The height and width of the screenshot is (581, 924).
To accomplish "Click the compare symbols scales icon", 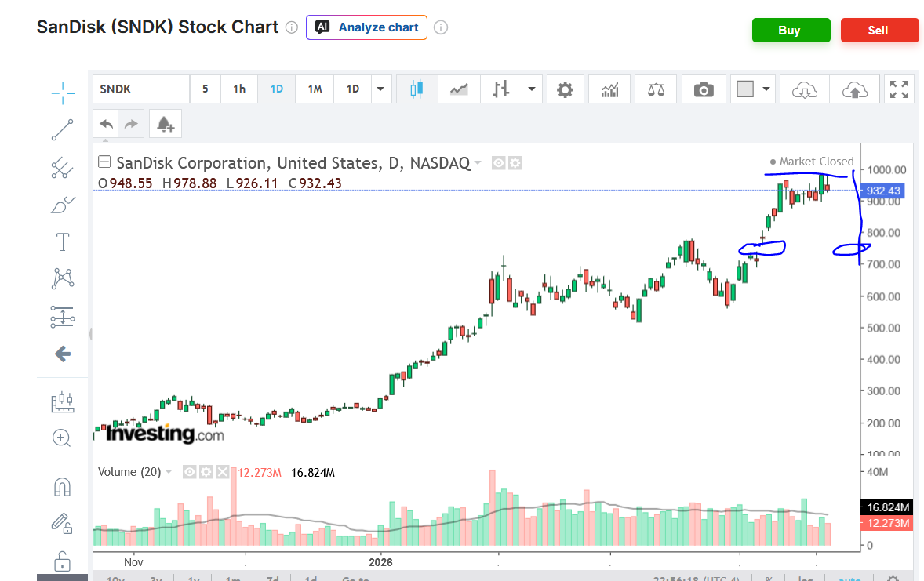I will pyautogui.click(x=656, y=89).
